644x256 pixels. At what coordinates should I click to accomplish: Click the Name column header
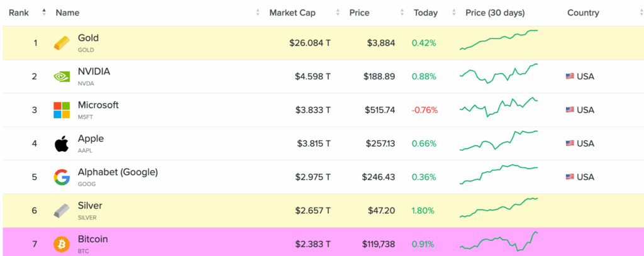[67, 13]
